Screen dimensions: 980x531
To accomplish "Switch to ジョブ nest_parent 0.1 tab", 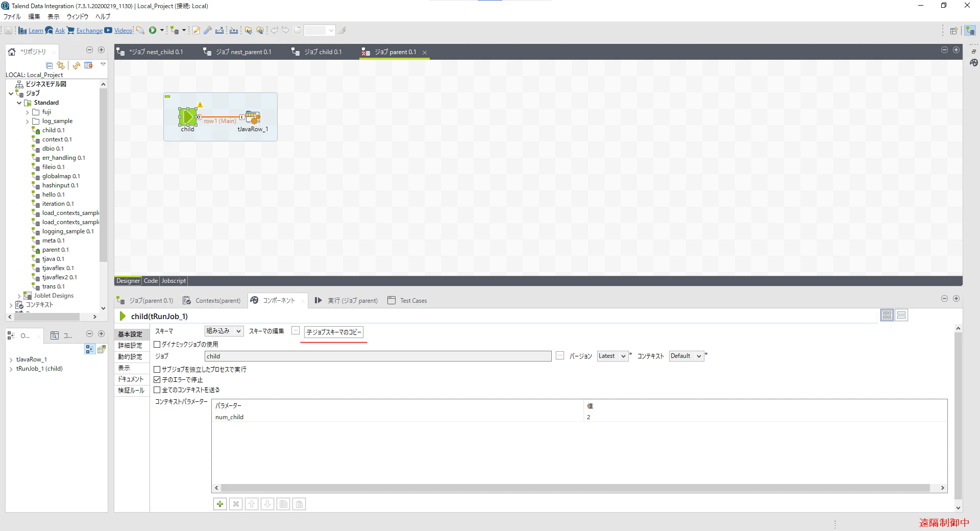I will [x=243, y=52].
